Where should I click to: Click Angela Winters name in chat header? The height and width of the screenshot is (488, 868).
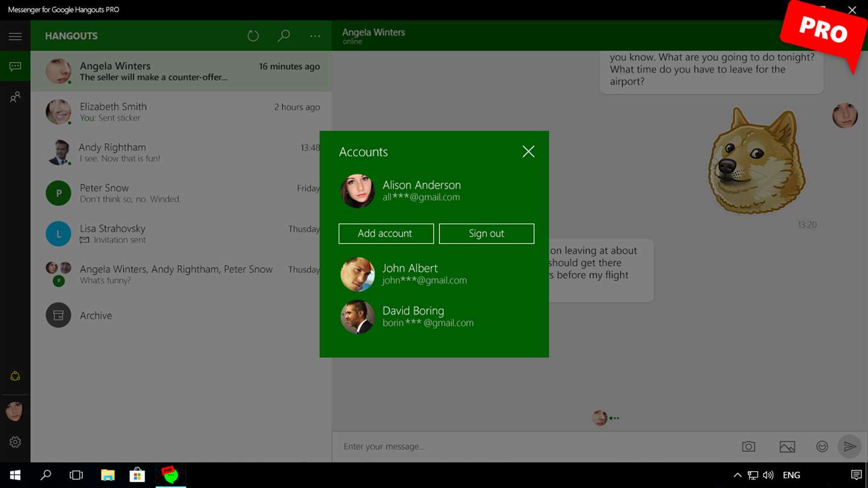pos(374,33)
